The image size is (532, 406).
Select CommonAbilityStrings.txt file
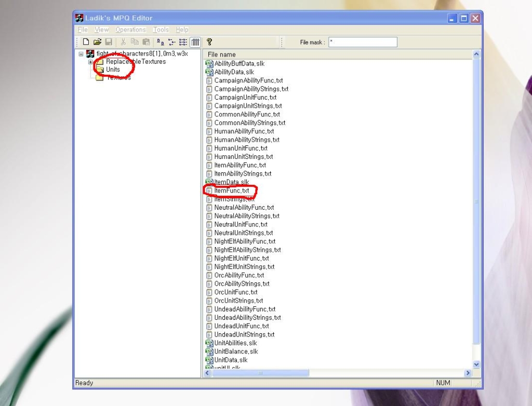tap(250, 123)
